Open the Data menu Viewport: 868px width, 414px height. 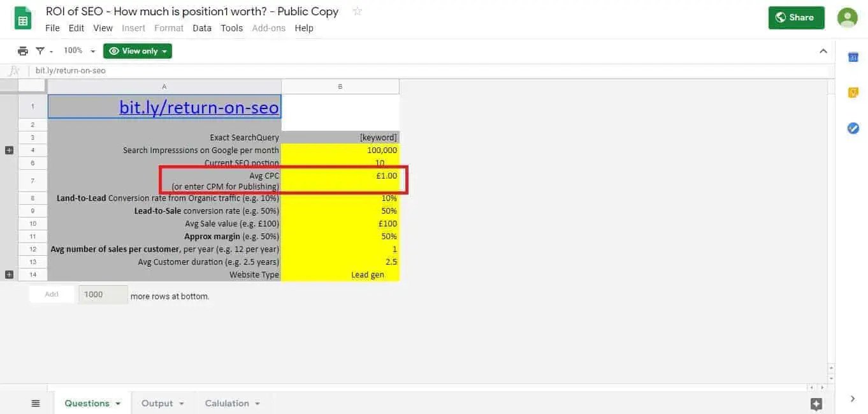point(202,28)
